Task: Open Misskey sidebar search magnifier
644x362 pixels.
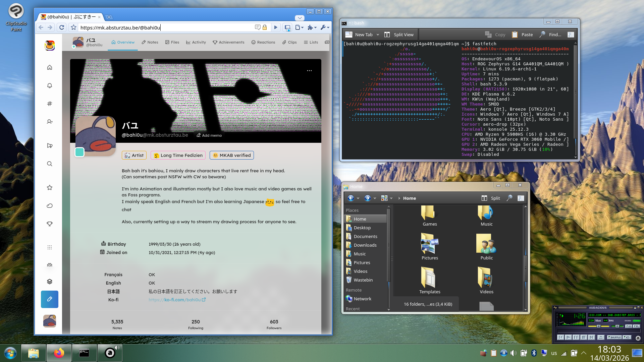Action: (x=50, y=164)
